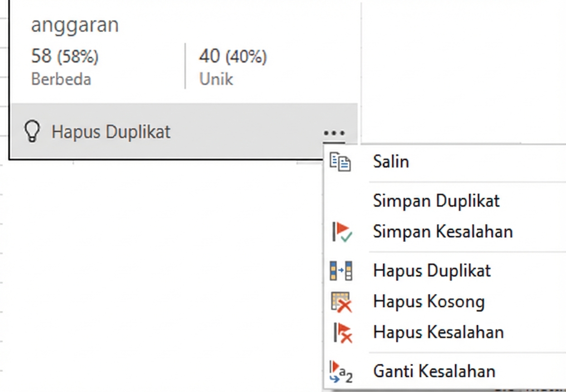Viewport: 566px width, 392px height.
Task: Click the anggaran column title
Action: (x=75, y=25)
